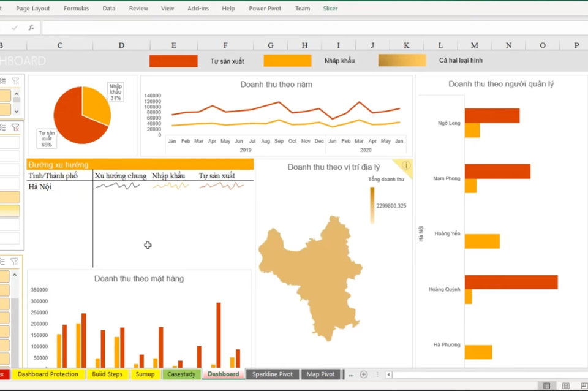
Task: Click the 'Doanh thu theo vị trí địa lý' title
Action: point(334,167)
